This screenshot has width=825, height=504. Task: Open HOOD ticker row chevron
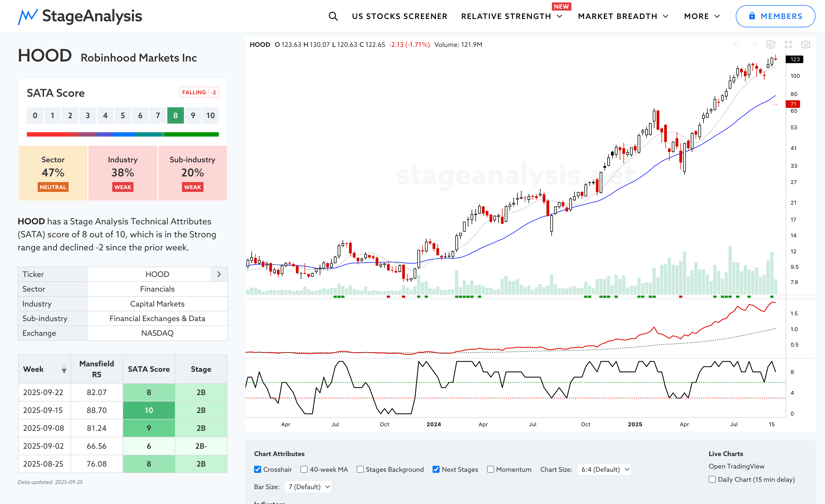pyautogui.click(x=219, y=274)
